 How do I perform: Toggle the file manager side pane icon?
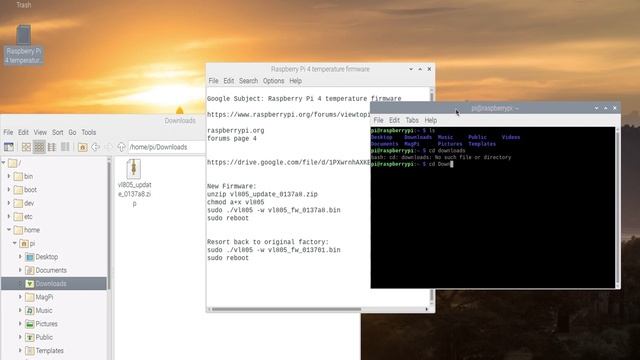pos(9,147)
